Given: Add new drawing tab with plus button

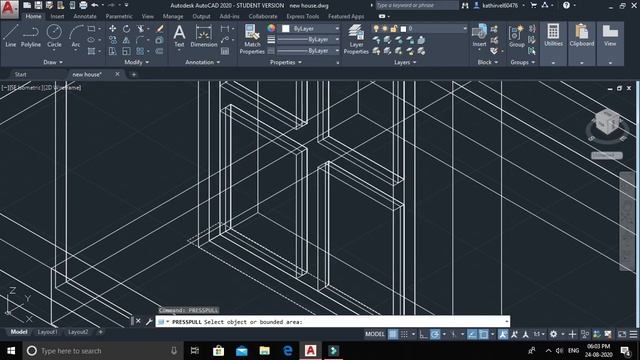Looking at the screenshot, I should click(x=133, y=74).
